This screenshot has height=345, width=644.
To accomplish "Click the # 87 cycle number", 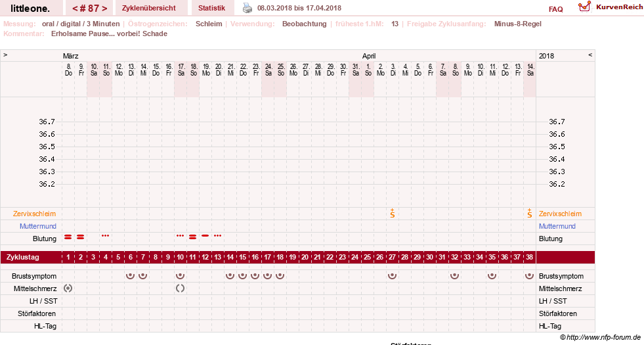I will click(x=89, y=9).
